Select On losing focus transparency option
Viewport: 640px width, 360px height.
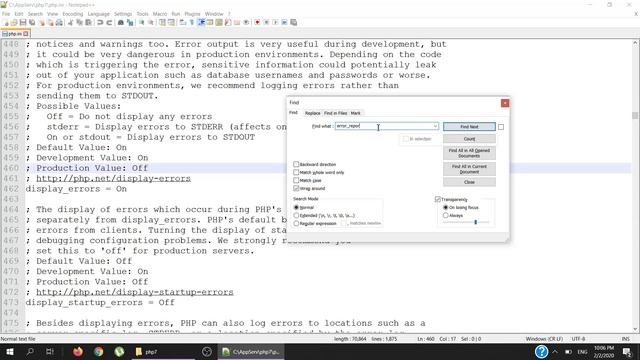coord(446,207)
